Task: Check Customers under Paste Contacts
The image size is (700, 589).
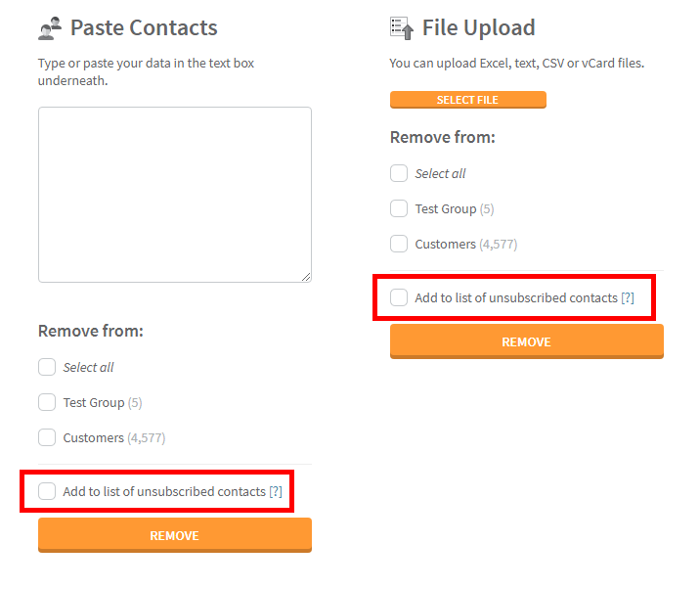Action: [47, 437]
